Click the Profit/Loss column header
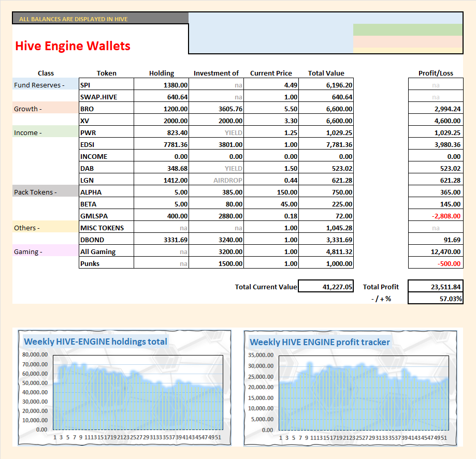Viewport: 476px width, 459px height. click(436, 73)
